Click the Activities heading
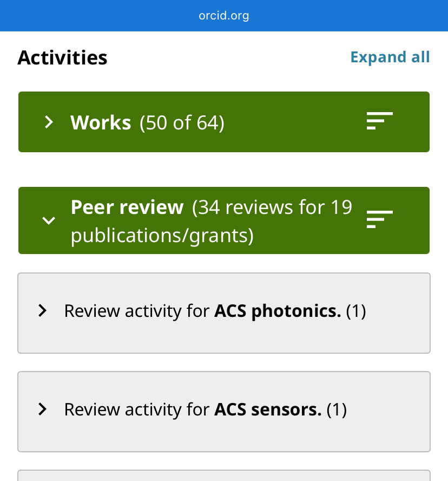 [62, 57]
